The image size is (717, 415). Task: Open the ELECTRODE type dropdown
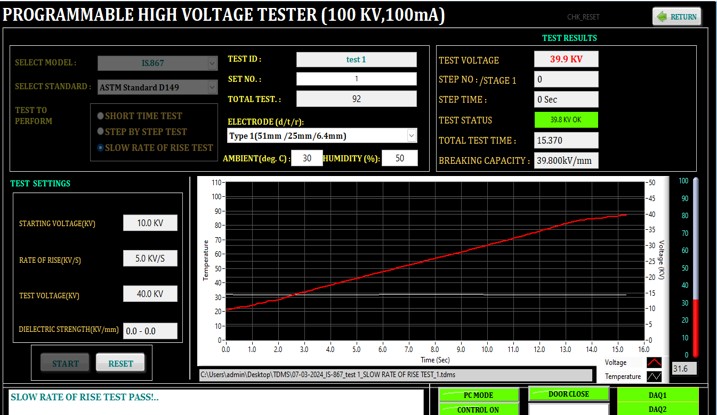tap(322, 135)
